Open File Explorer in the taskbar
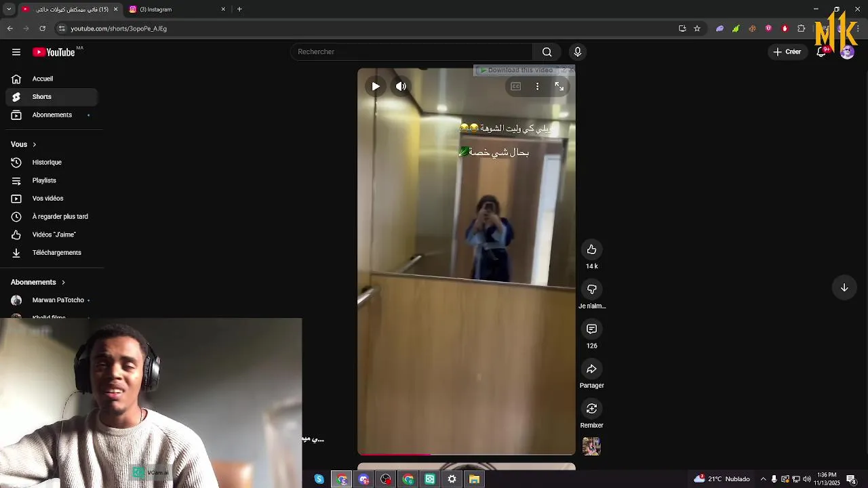 point(475,479)
